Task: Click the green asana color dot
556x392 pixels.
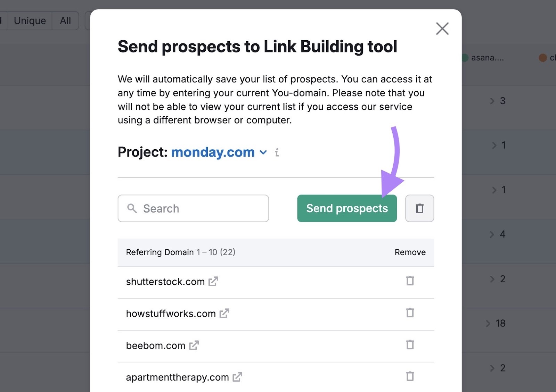Action: click(x=466, y=58)
